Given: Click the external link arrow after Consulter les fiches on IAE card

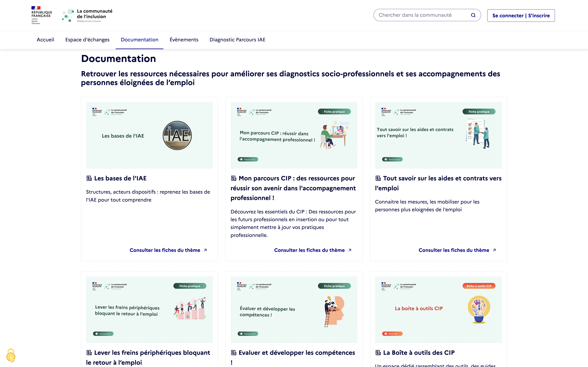Looking at the screenshot, I should coord(205,250).
